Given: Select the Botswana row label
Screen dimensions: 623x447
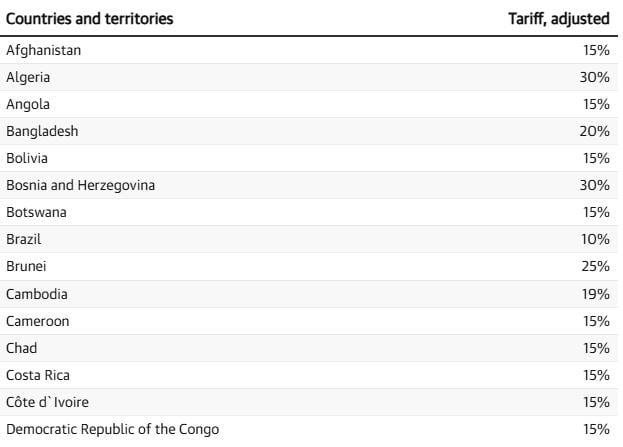Looking at the screenshot, I should [35, 212].
